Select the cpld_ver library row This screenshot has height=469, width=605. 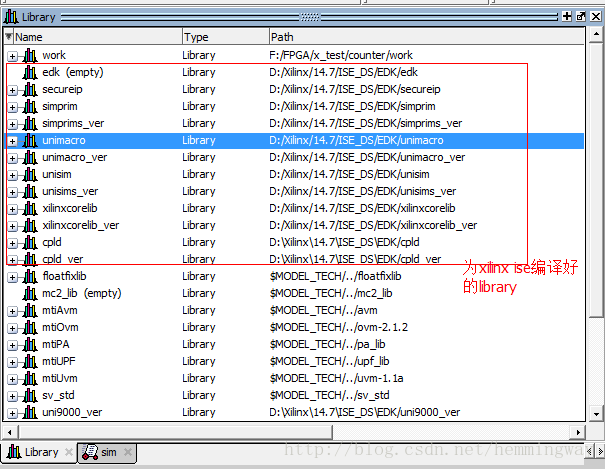pos(295,259)
